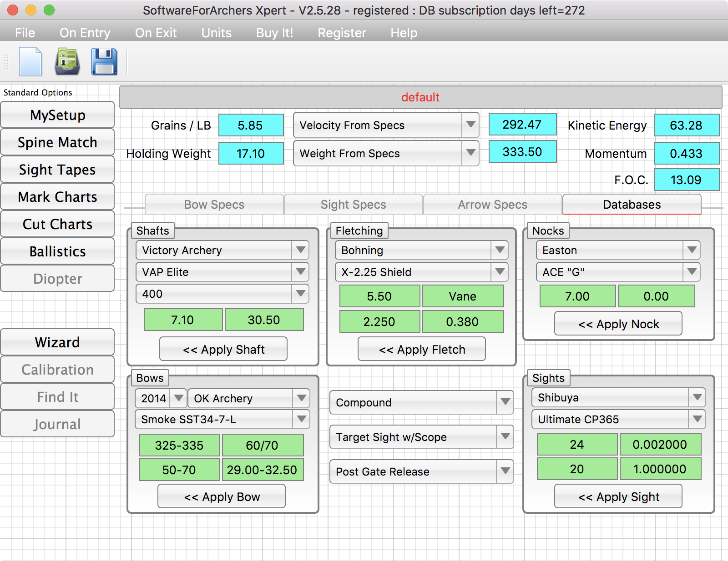The image size is (728, 561).
Task: Click the arrow weight value 333.50
Action: [x=522, y=151]
